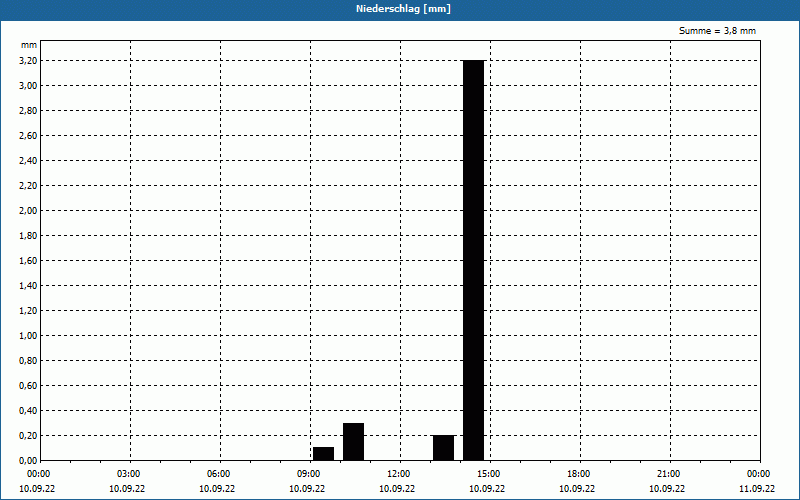Click the 1,20 y-axis label
This screenshot has height=500, width=800.
click(x=28, y=311)
